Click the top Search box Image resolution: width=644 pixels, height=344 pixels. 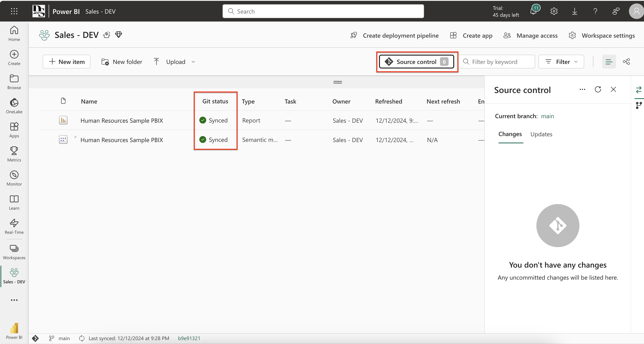pyautogui.click(x=323, y=11)
